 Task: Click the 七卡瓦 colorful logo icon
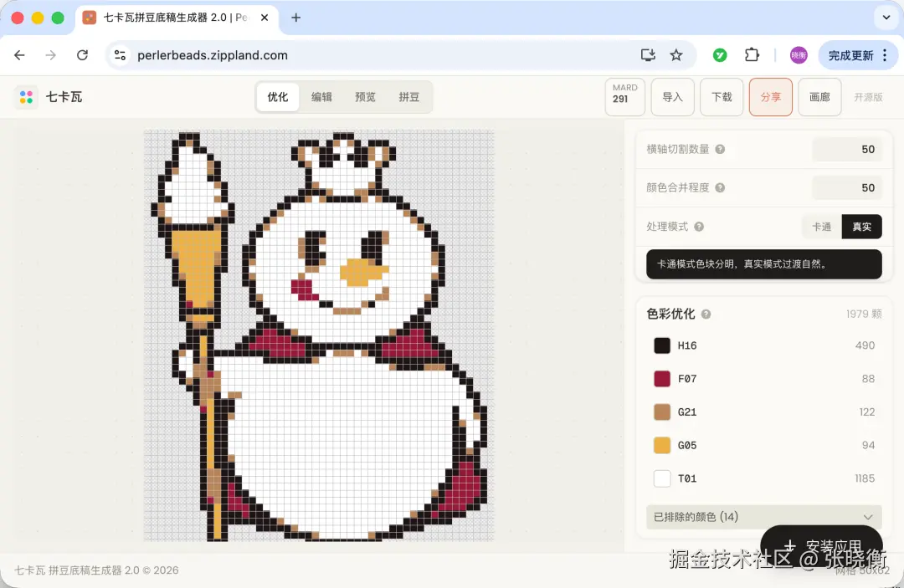[x=26, y=97]
